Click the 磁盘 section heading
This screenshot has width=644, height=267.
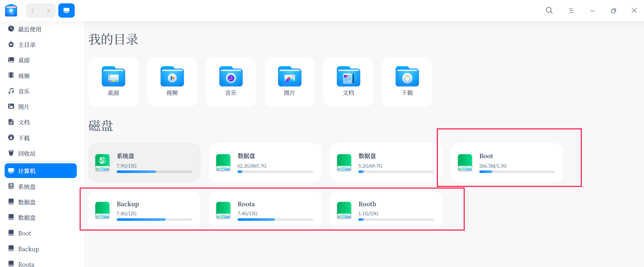click(x=101, y=126)
